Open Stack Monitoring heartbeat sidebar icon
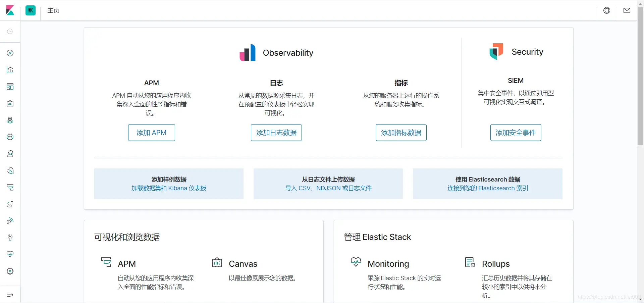The image size is (644, 303). [x=10, y=254]
